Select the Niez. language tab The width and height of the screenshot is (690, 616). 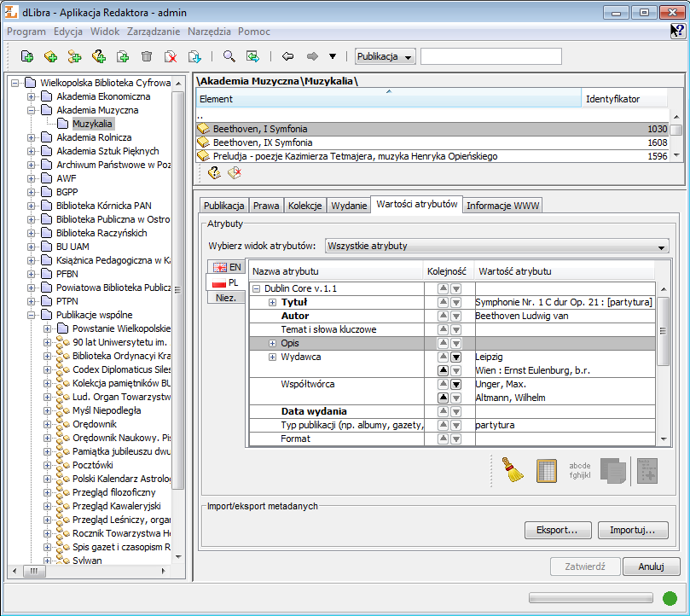[226, 298]
